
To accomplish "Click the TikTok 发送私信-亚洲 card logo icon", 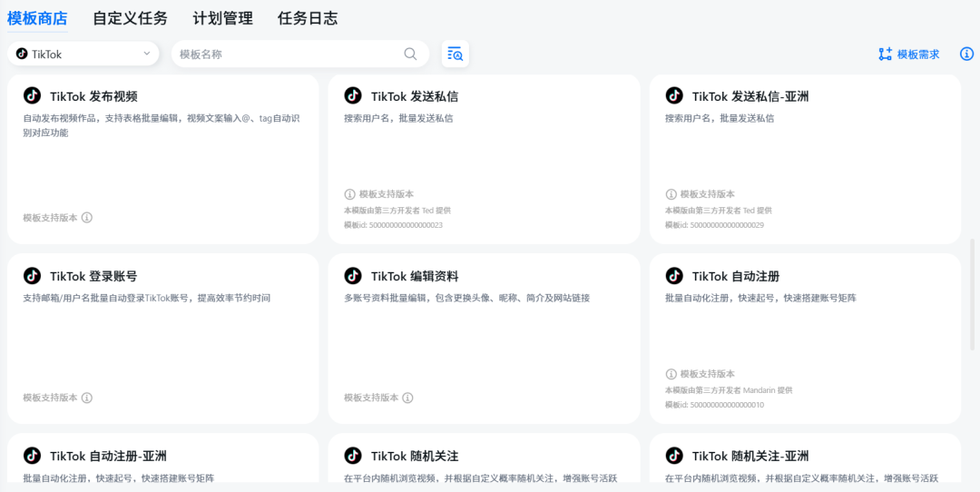I will pyautogui.click(x=674, y=95).
